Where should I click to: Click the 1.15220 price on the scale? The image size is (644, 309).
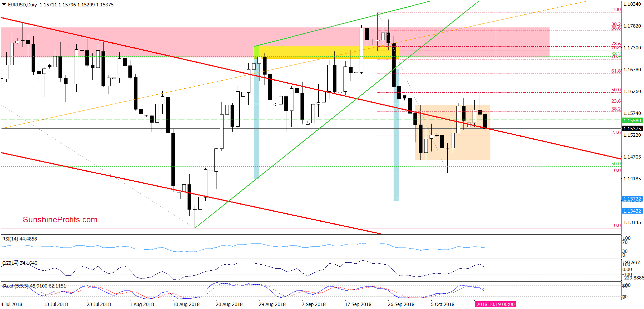632,135
